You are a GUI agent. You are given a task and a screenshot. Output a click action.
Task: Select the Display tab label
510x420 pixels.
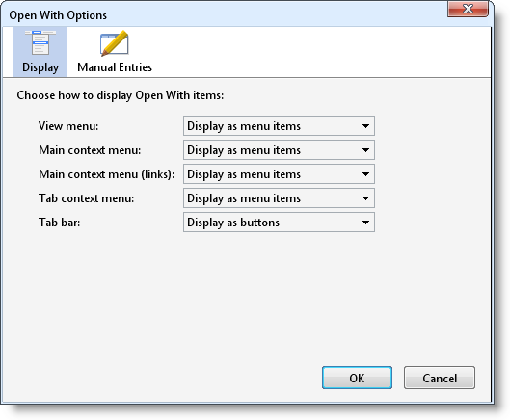[40, 67]
